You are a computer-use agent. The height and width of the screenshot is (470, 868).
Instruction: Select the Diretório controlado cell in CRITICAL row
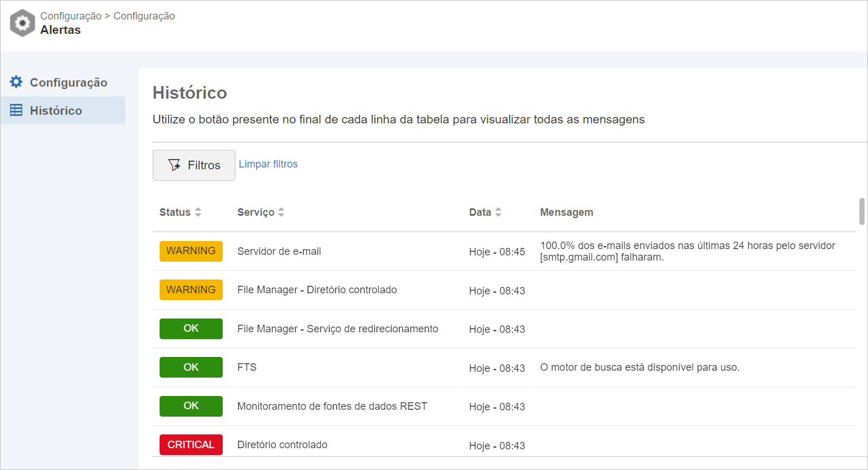pyautogui.click(x=282, y=445)
